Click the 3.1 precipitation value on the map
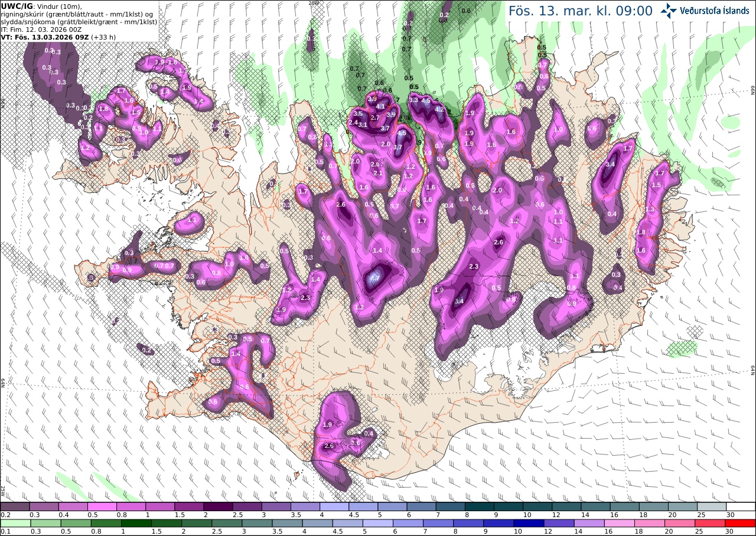The height and width of the screenshot is (536, 756). tap(363, 125)
